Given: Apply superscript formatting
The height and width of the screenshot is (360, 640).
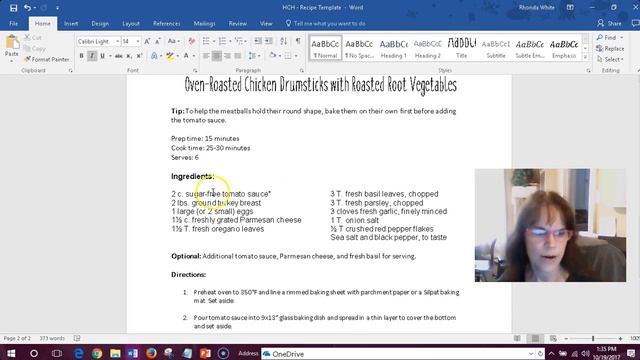Looking at the screenshot, I should [139, 56].
